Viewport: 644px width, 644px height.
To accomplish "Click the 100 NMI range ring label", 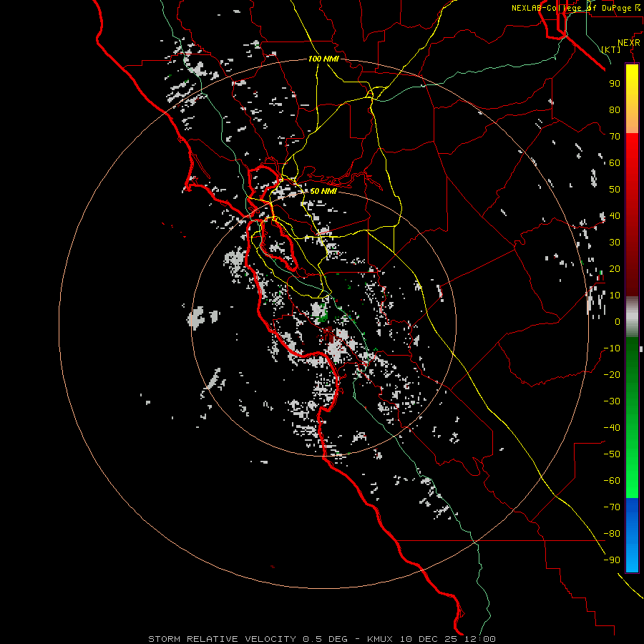I will pyautogui.click(x=323, y=59).
